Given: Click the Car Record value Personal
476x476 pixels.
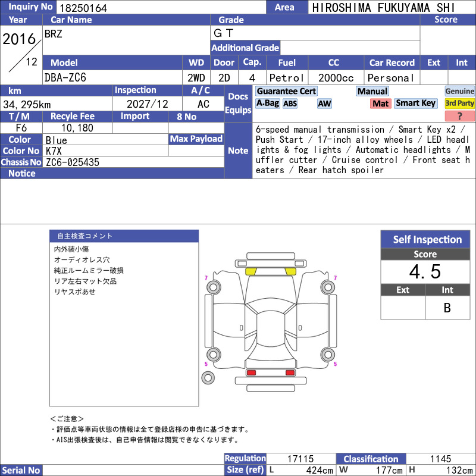Looking at the screenshot, I should (x=391, y=78).
